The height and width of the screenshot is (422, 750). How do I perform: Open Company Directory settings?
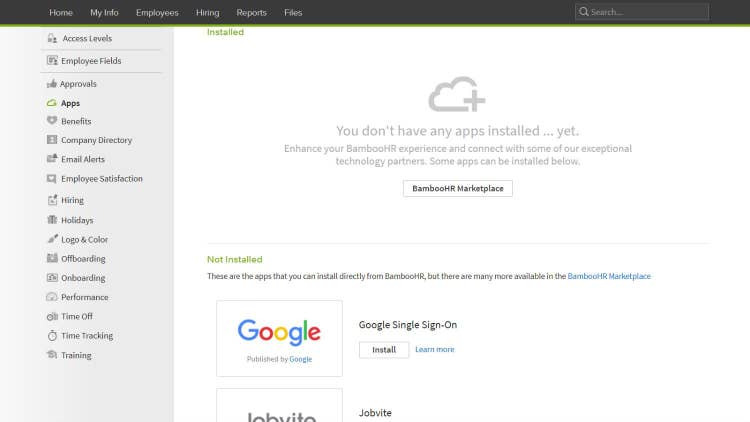[97, 140]
